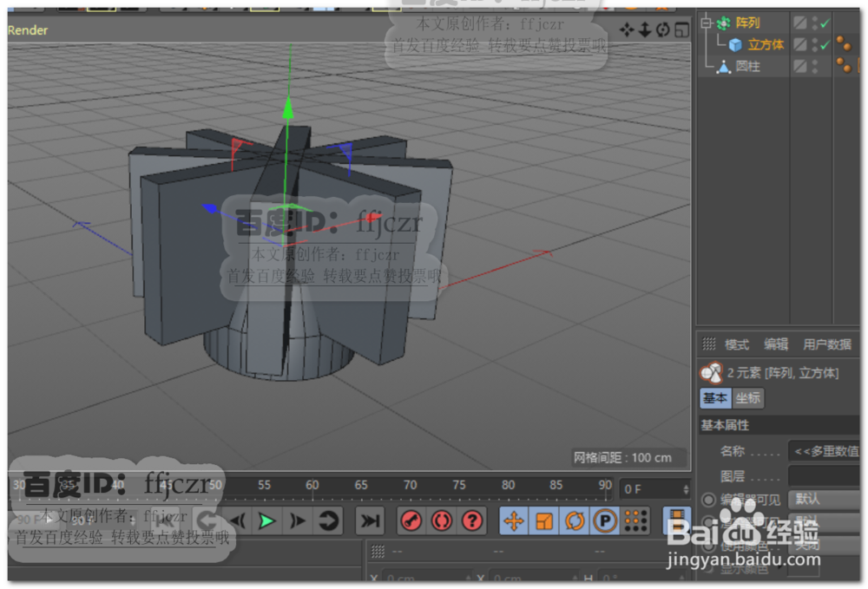Open the 编辑 menu in attributes panel
Viewport: 868px width, 589px height.
tap(776, 344)
